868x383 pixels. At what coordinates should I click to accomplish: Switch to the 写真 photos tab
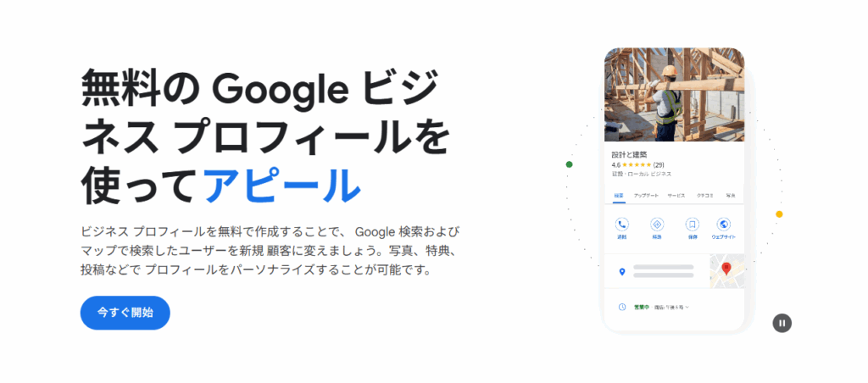tap(731, 196)
